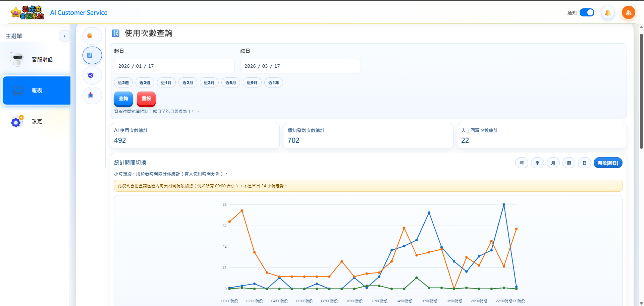Click the orange user avatar
This screenshot has height=306, width=644.
[x=628, y=13]
